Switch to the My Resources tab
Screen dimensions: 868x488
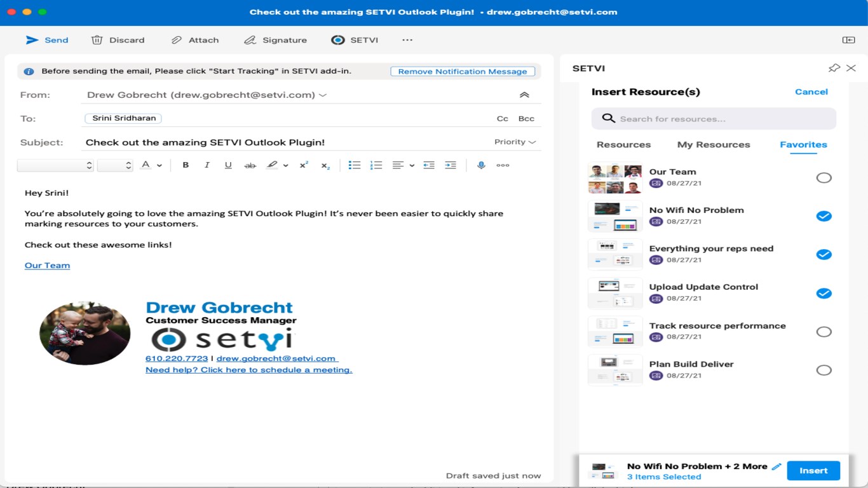[x=714, y=145]
